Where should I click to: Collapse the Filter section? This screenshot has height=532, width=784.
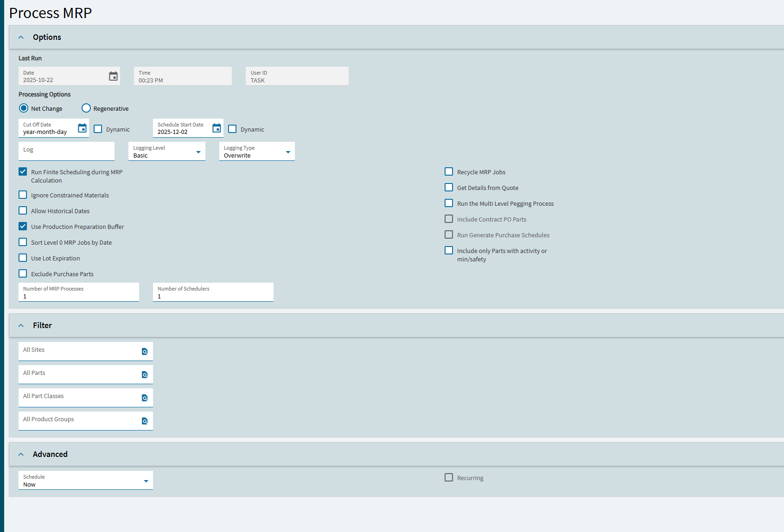click(x=21, y=326)
